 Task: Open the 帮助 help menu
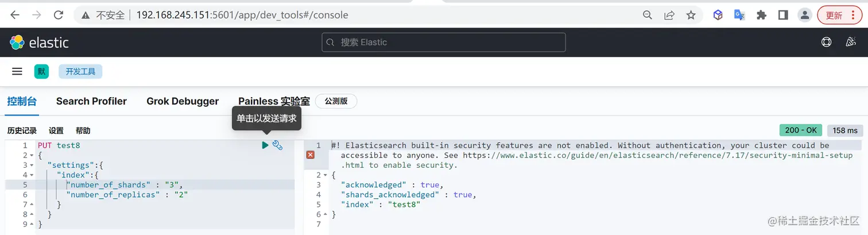pyautogui.click(x=83, y=130)
